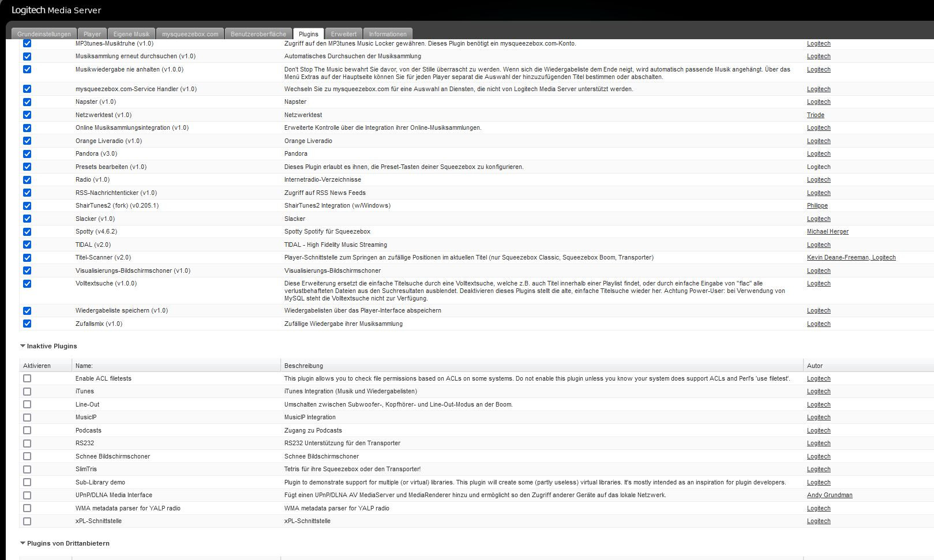Follow the Logitech link for WMA metadata parser
This screenshot has width=934, height=560.
(x=819, y=508)
